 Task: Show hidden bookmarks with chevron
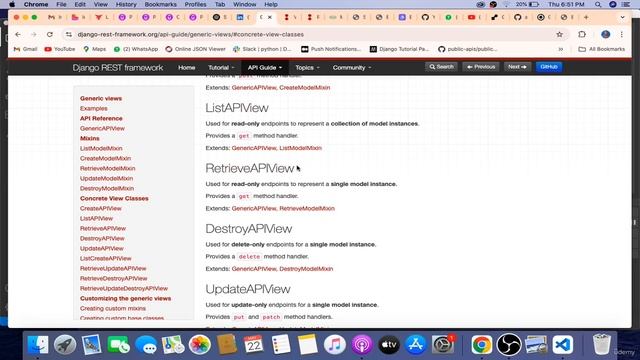click(x=561, y=49)
